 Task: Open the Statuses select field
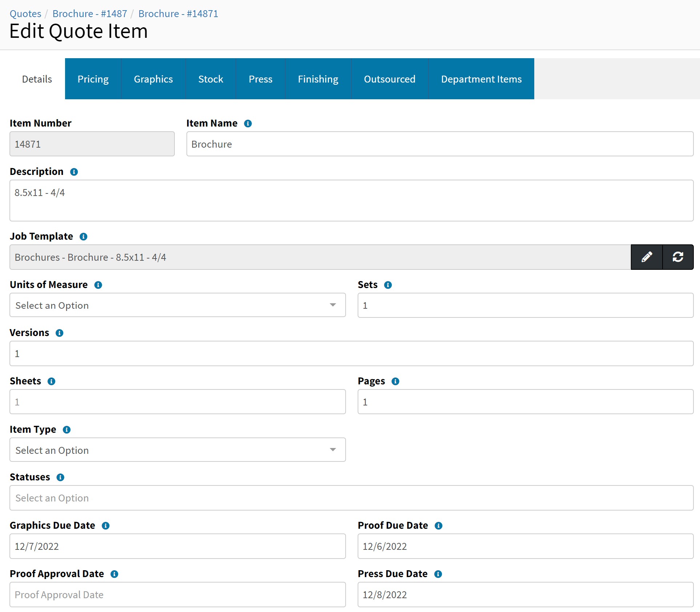tap(351, 498)
